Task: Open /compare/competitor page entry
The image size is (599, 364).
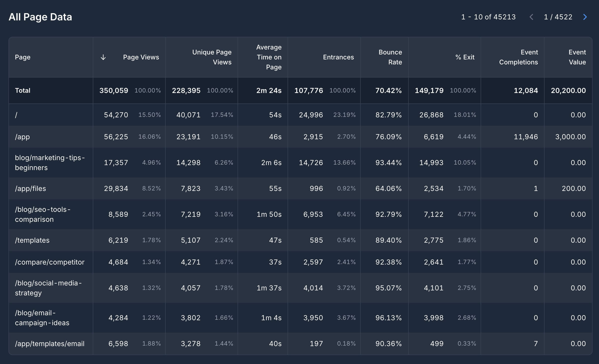Action: pos(50,262)
